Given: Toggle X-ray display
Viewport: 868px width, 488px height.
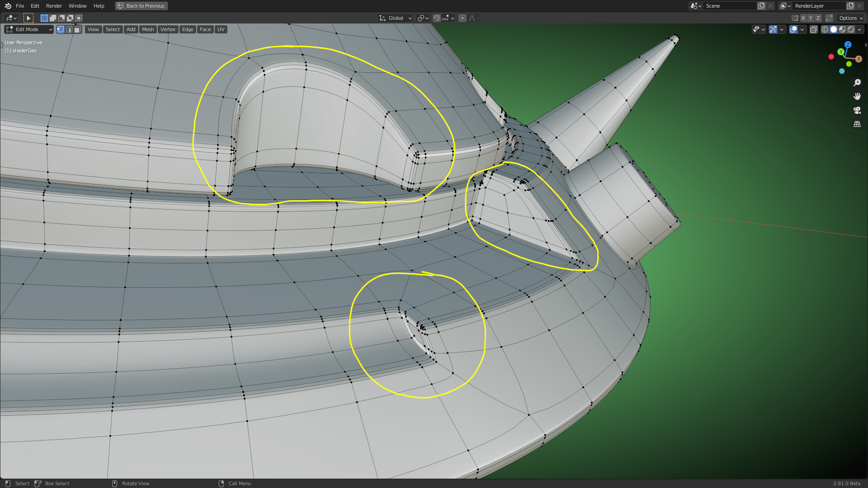Looking at the screenshot, I should coord(813,29).
